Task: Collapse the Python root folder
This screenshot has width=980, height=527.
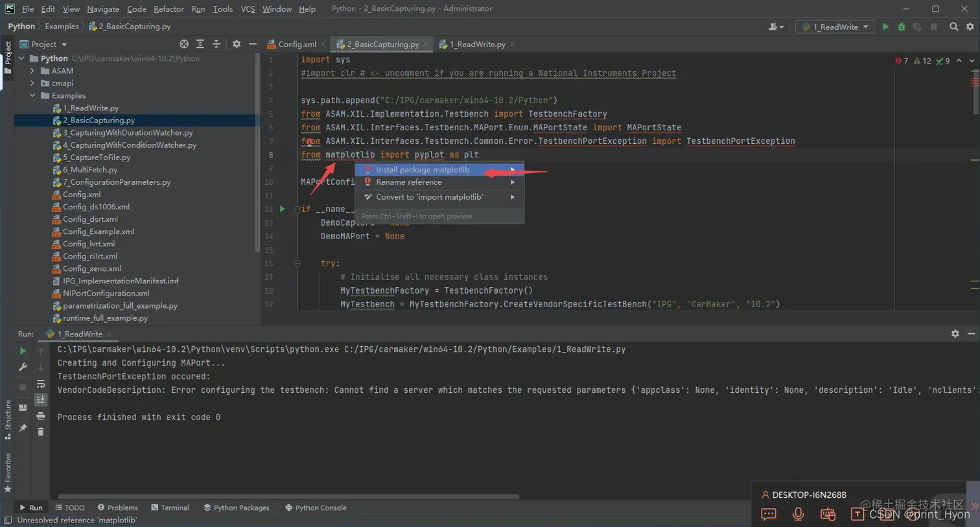Action: tap(21, 58)
